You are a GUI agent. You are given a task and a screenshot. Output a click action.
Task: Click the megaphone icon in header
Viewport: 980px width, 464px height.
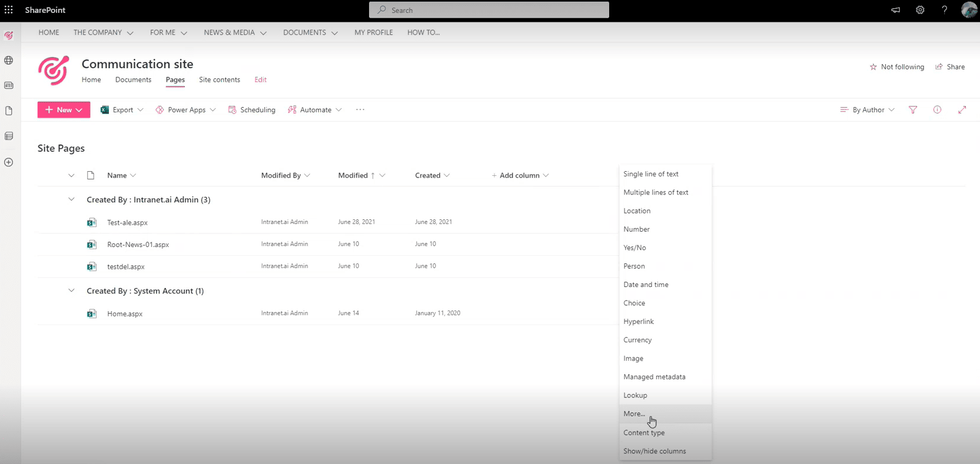(x=895, y=10)
